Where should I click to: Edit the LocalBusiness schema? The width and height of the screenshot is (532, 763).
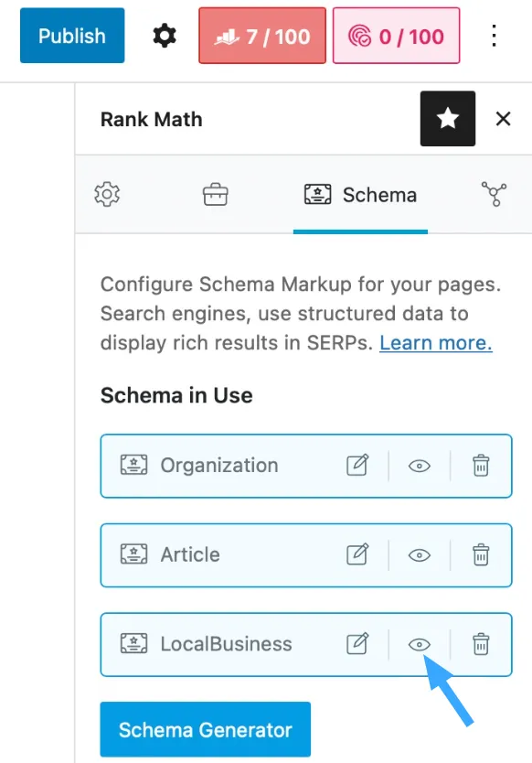point(357,644)
